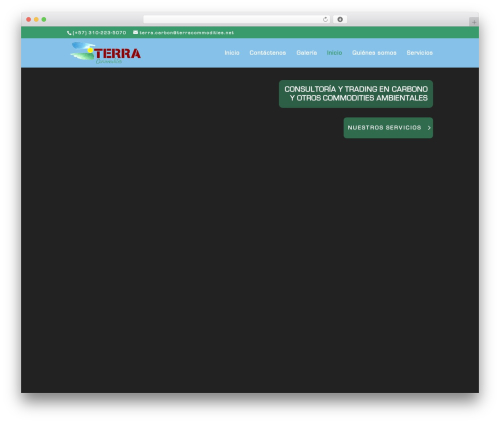The image size is (500, 423).
Task: Focus the browser address bar
Action: (233, 19)
